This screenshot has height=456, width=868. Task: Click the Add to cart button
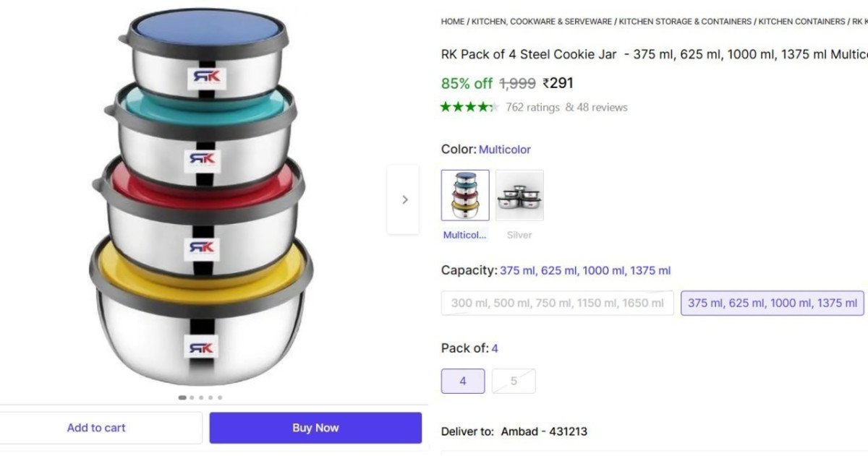(96, 427)
